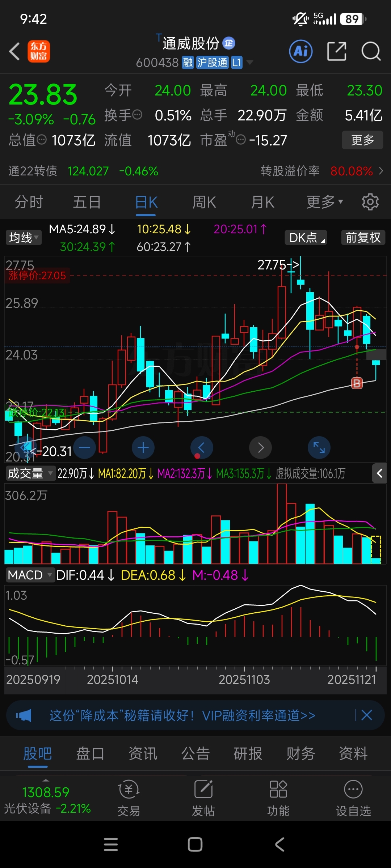Tap Android back navigation button

point(279,844)
